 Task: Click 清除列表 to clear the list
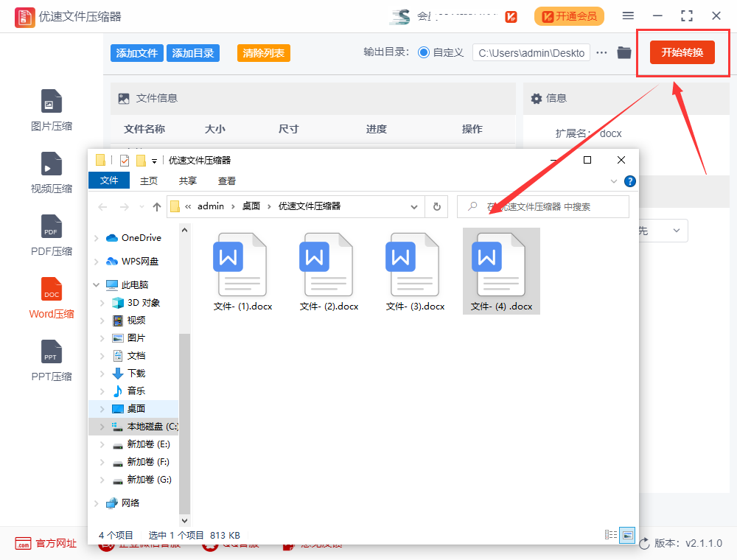[x=264, y=53]
